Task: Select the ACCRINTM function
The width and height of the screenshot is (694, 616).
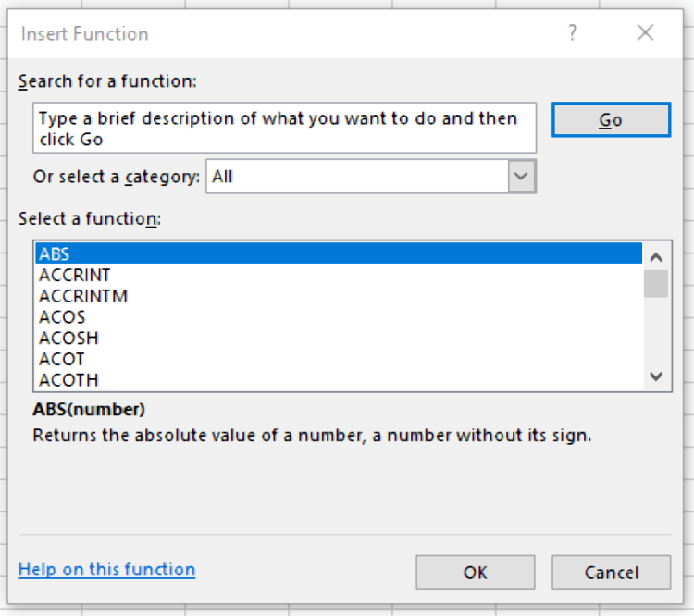Action: (83, 296)
